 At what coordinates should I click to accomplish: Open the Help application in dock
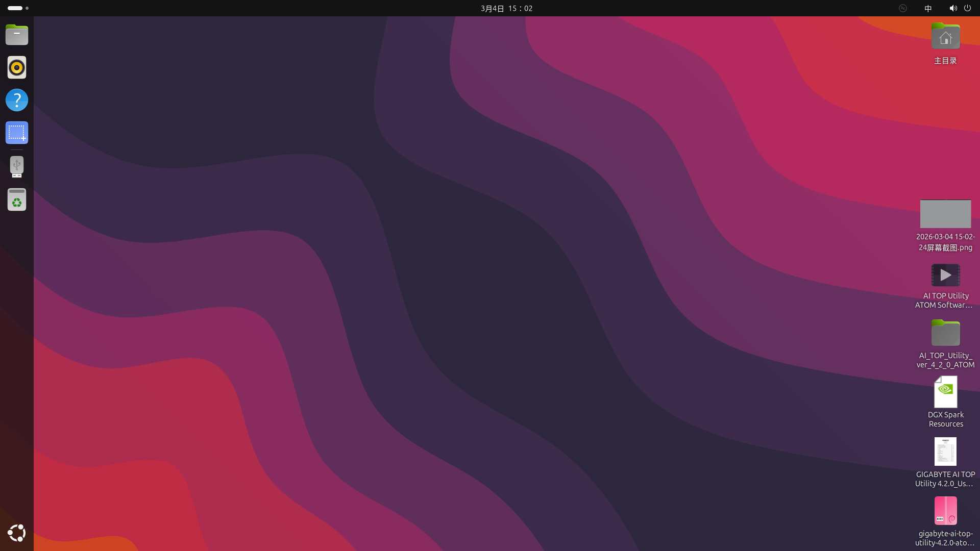pos(17,100)
